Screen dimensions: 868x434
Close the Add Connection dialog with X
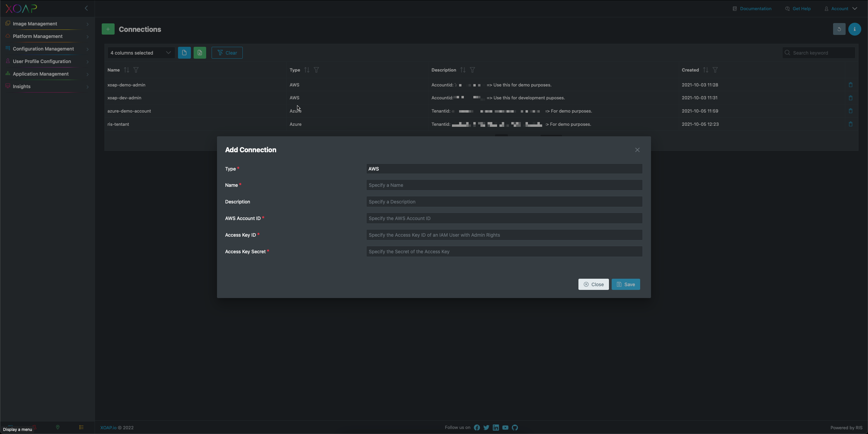coord(637,150)
